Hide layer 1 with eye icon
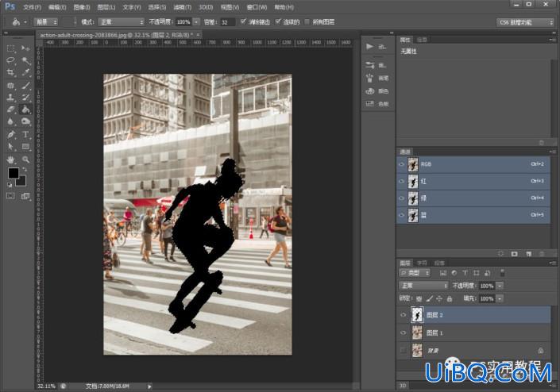 point(404,332)
